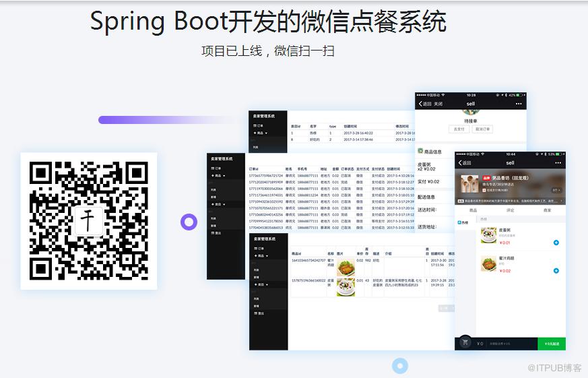Click green 商品信息 icon on order detail phone
The height and width of the screenshot is (378, 588).
coord(420,151)
